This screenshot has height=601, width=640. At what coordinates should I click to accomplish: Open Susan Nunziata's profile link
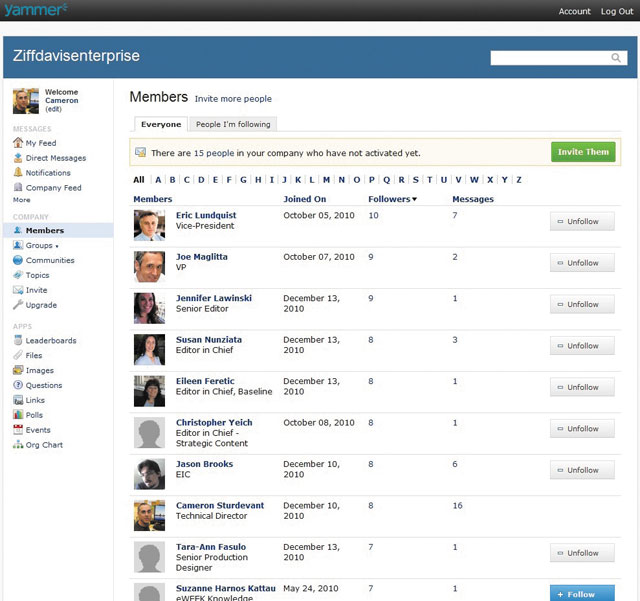click(x=209, y=340)
